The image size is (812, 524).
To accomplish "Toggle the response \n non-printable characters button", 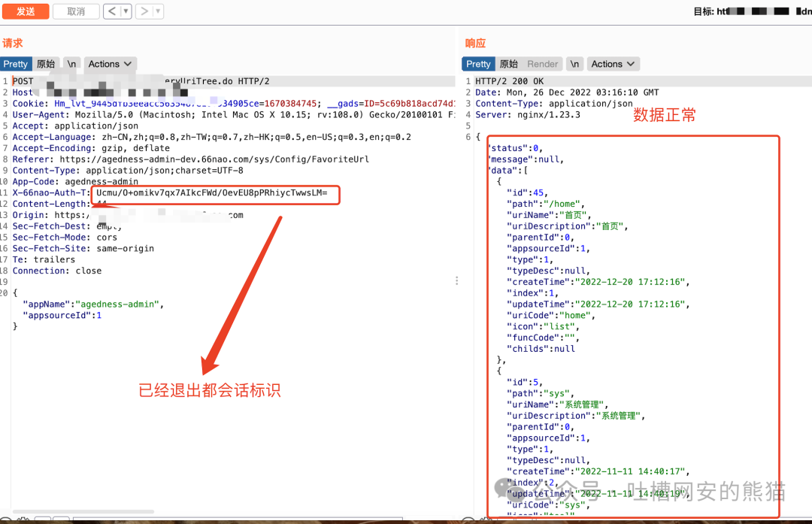I will click(574, 64).
